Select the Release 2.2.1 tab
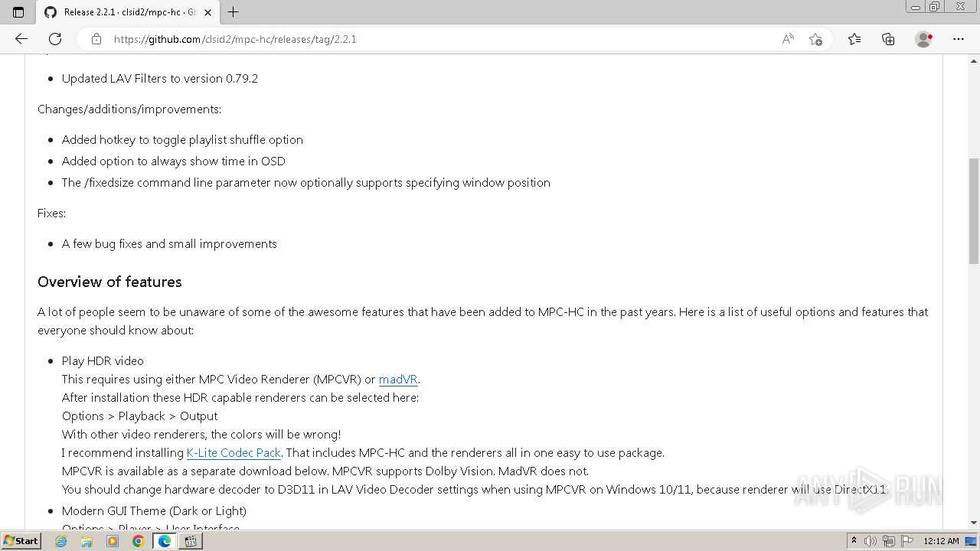Viewport: 980px width, 551px height. point(129,12)
